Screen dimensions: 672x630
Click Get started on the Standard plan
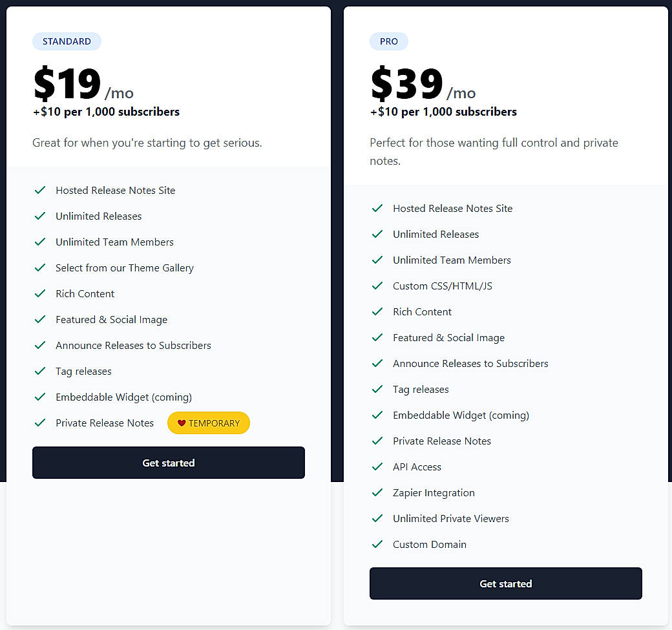(169, 463)
